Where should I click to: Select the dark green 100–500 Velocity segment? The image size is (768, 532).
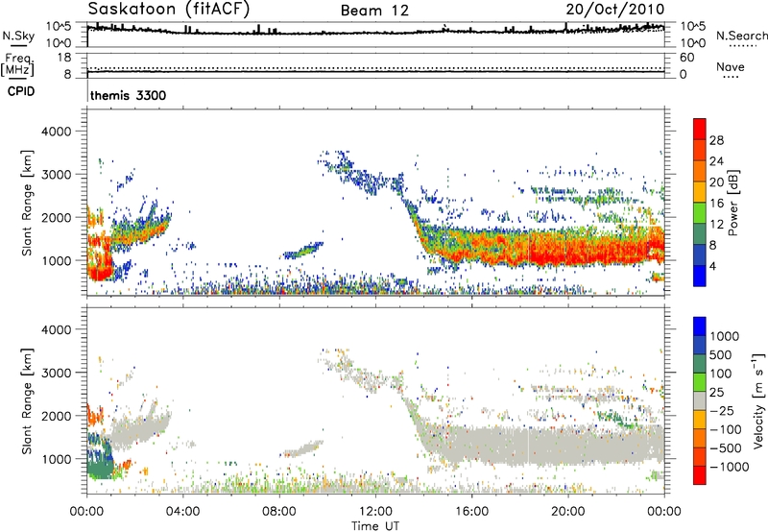(x=700, y=364)
